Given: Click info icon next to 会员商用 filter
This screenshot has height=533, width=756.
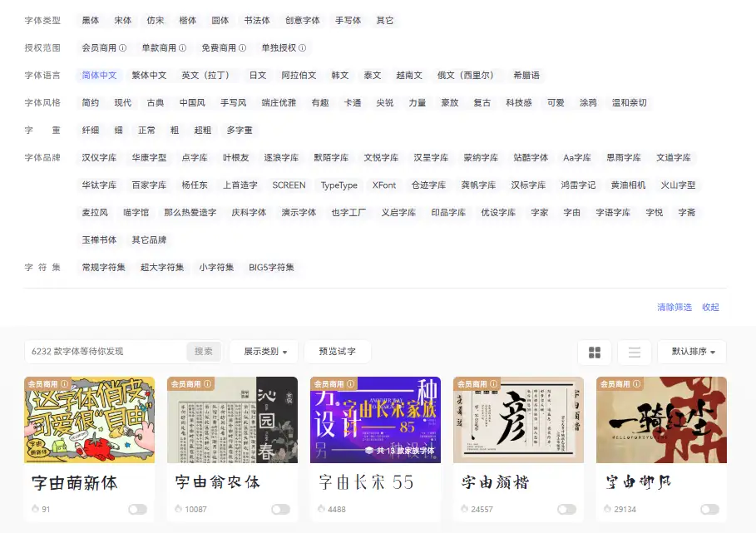Looking at the screenshot, I should click(x=122, y=47).
